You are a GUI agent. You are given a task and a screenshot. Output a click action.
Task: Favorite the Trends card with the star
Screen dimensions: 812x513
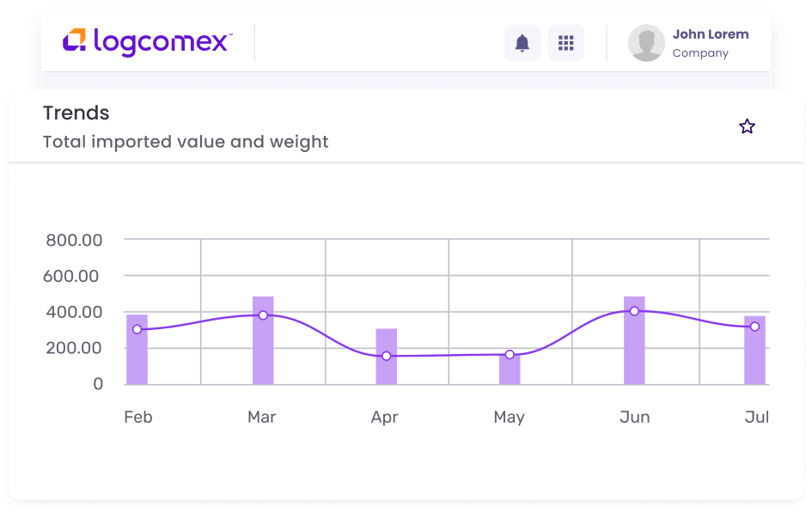[747, 127]
